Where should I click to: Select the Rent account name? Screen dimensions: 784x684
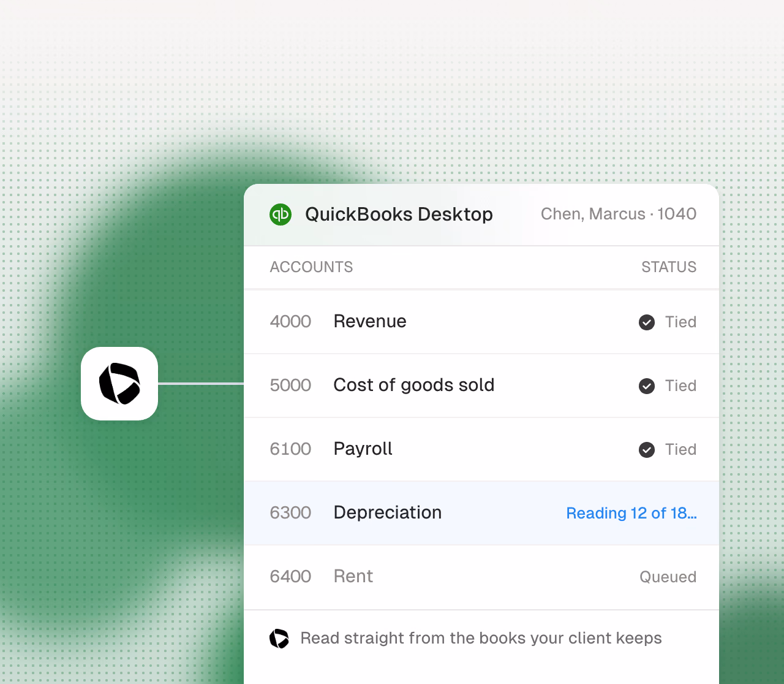point(353,577)
